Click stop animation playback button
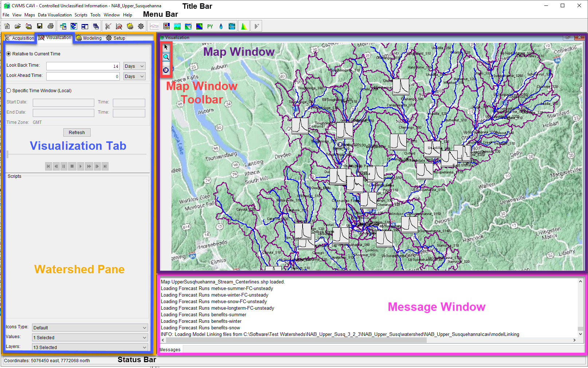Viewport: 588px width, 368px height. point(72,167)
